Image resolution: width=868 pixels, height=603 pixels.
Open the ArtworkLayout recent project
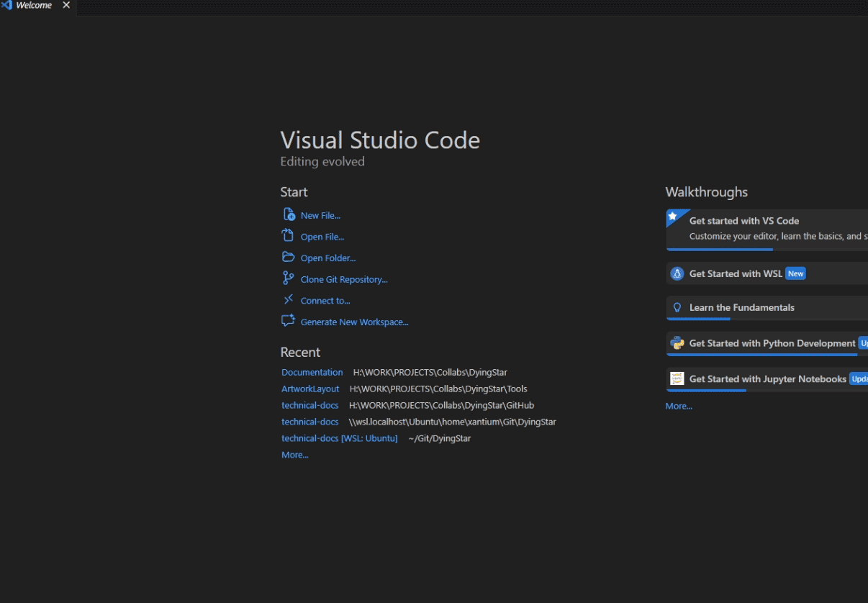310,389
